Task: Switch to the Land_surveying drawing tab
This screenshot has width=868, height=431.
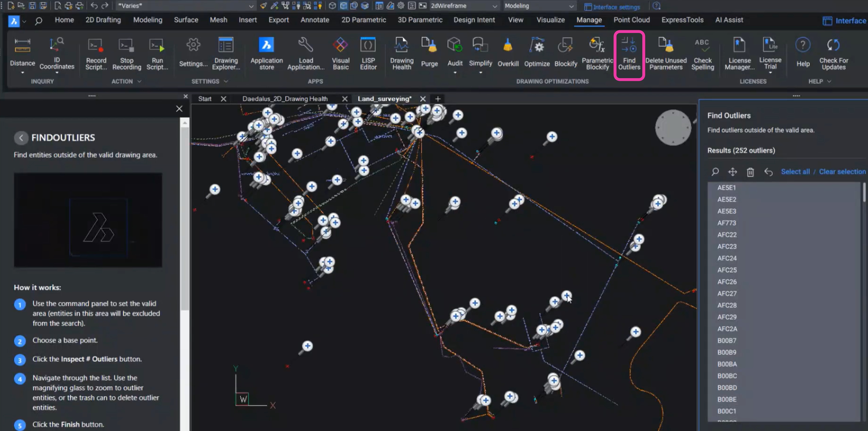Action: pyautogui.click(x=384, y=98)
